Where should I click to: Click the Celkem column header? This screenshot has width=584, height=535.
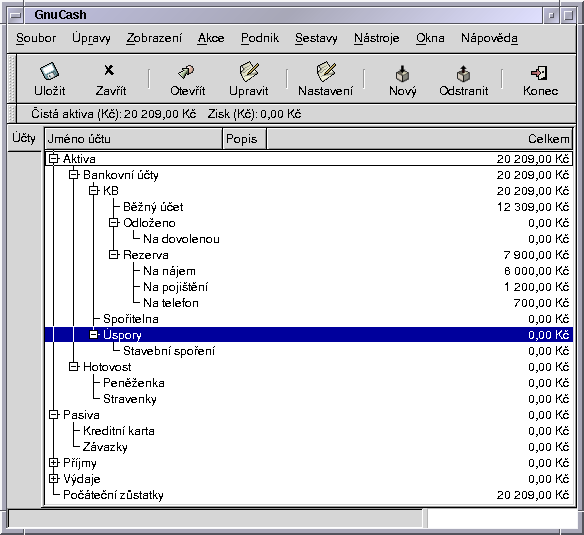click(419, 139)
